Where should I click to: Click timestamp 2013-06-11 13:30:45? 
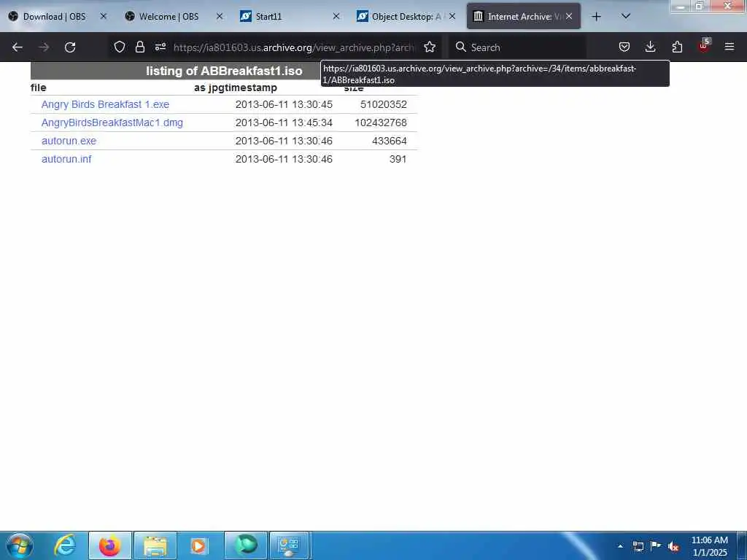click(x=284, y=104)
